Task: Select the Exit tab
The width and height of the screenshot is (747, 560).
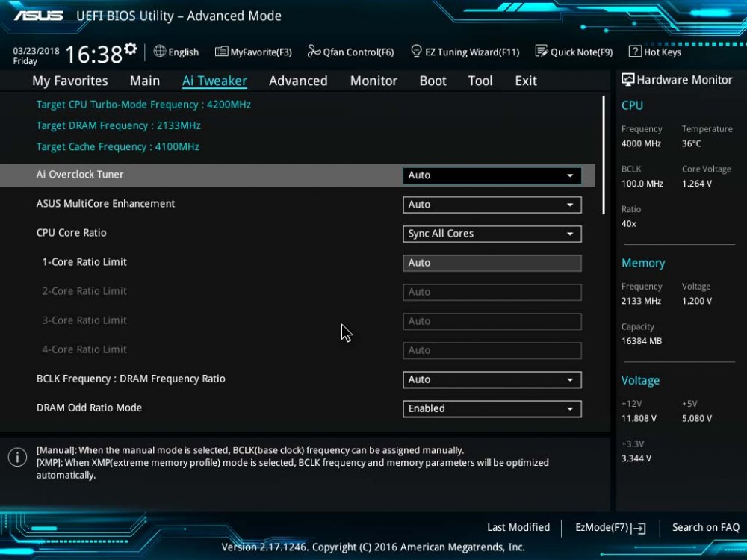Action: tap(525, 81)
